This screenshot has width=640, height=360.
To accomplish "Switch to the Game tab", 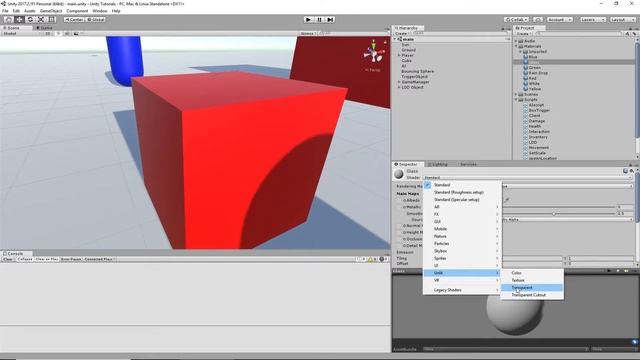I will click(44, 28).
